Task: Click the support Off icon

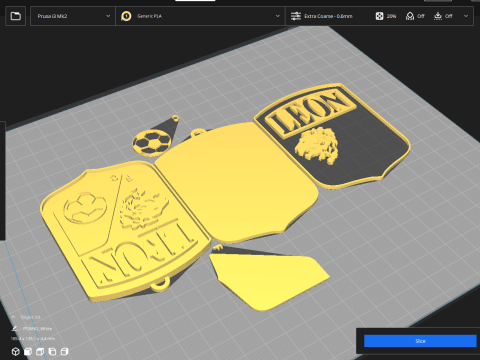Action: [x=410, y=16]
